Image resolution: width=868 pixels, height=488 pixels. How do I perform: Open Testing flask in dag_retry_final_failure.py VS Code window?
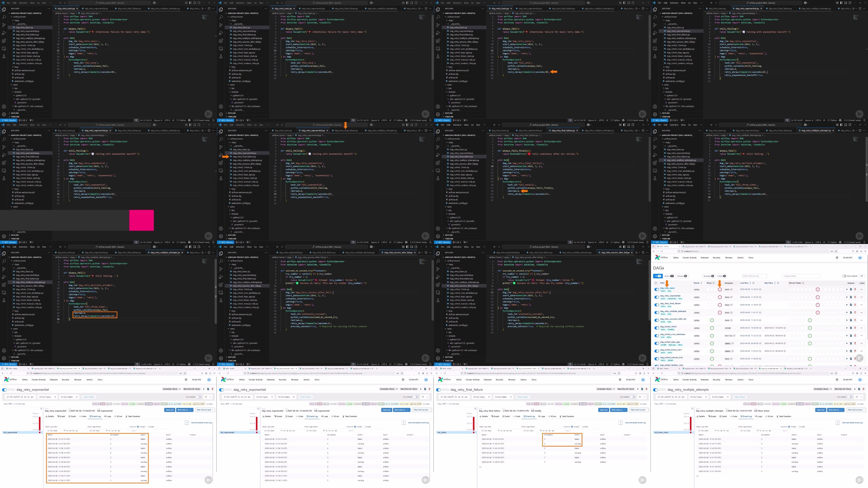438,178
